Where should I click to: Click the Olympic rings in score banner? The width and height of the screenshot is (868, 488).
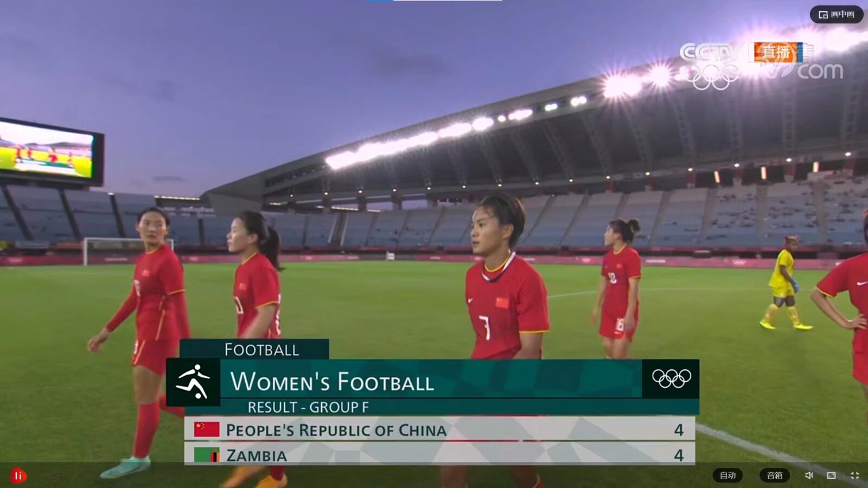coord(671,378)
